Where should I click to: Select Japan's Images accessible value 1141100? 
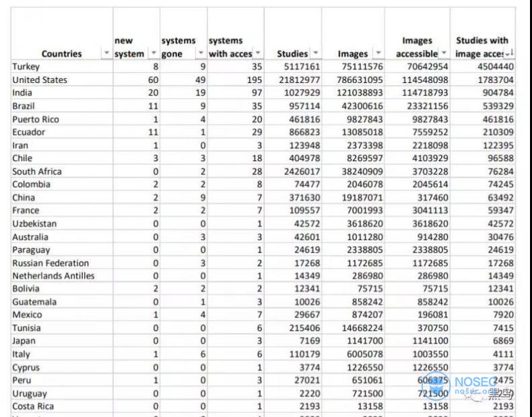[x=418, y=341]
